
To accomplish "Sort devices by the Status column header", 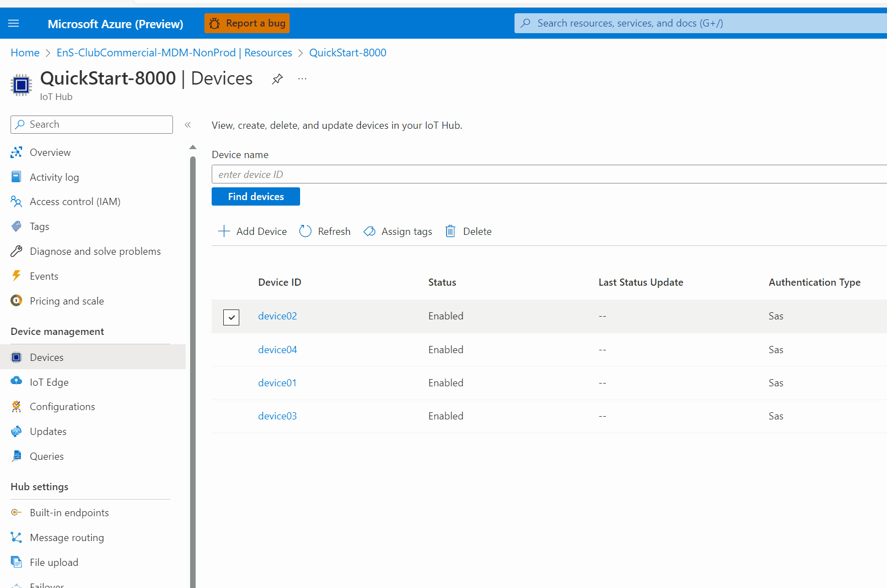I will coord(442,282).
